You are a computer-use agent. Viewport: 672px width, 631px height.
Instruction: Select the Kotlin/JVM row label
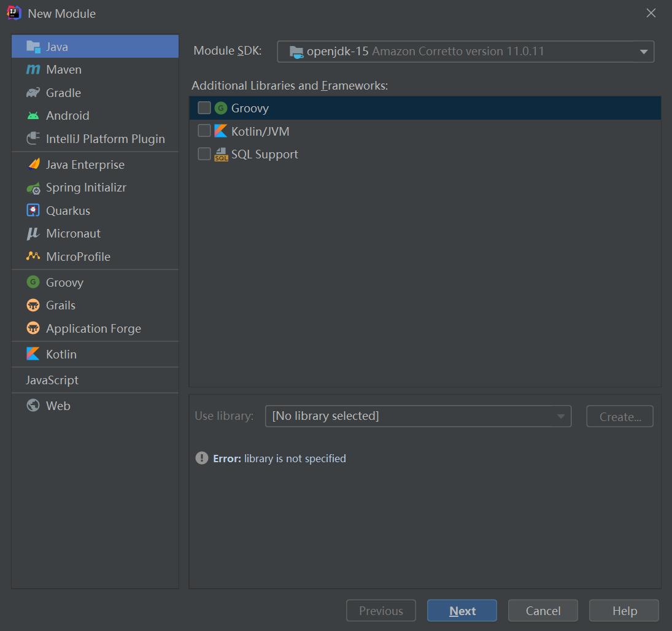260,131
